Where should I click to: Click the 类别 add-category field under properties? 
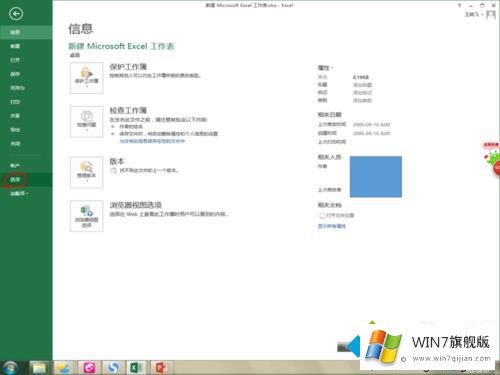(362, 100)
